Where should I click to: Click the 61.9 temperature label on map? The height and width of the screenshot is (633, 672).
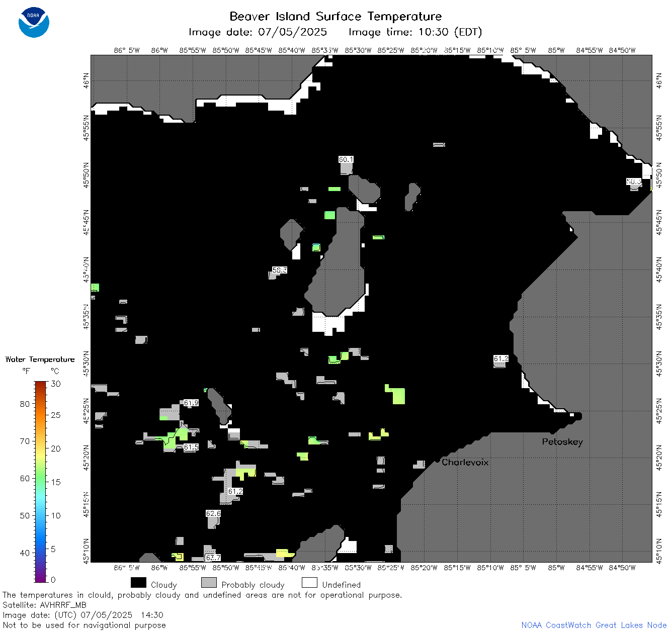point(191,403)
